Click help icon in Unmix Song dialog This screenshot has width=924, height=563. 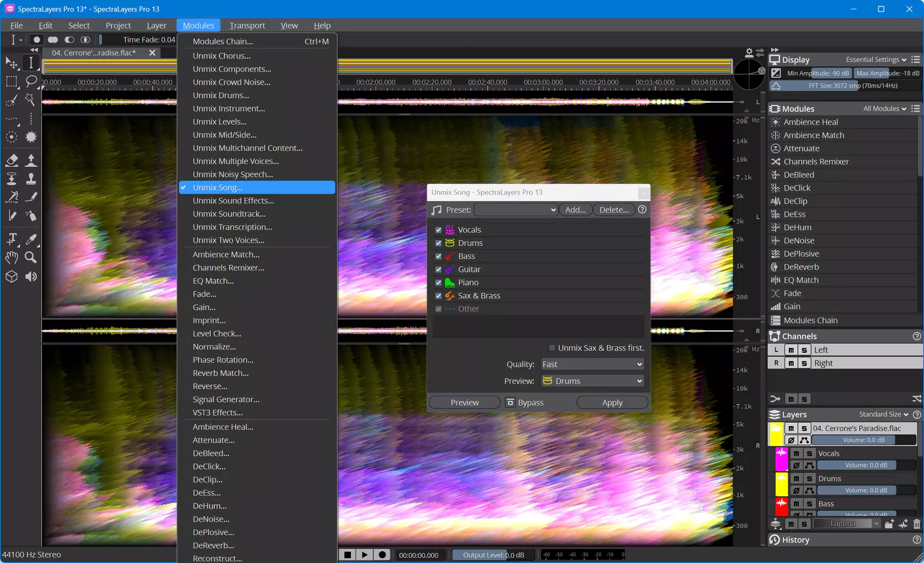[x=642, y=210]
